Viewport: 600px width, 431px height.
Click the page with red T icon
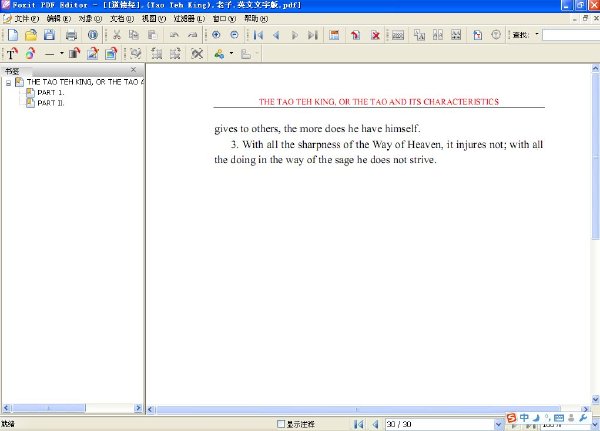click(477, 35)
